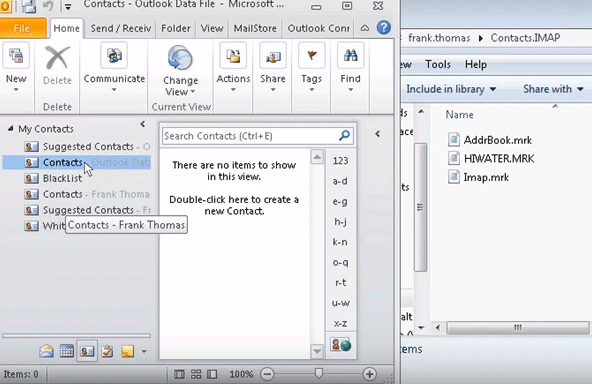
Task: Jump to contacts x-z index
Action: pos(340,323)
